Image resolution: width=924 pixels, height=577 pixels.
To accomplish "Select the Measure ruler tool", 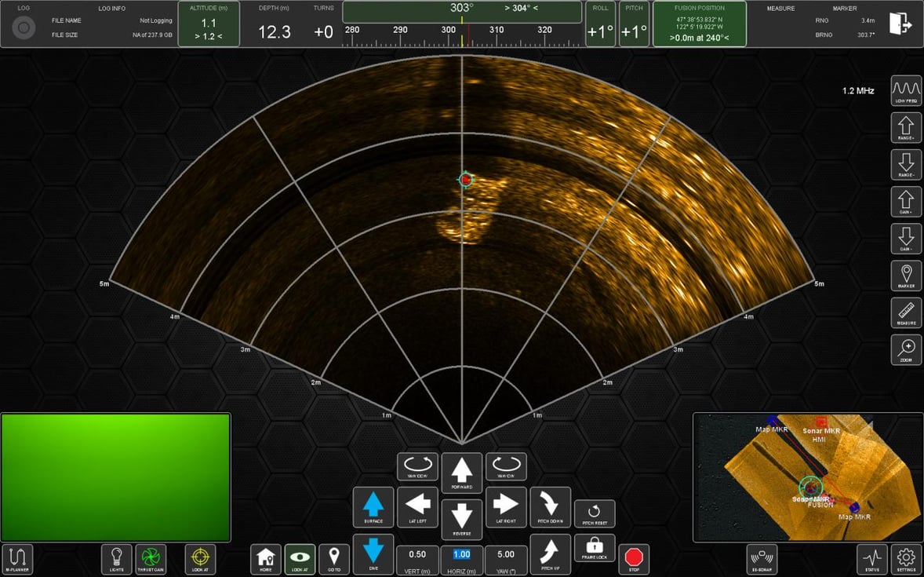I will [906, 312].
